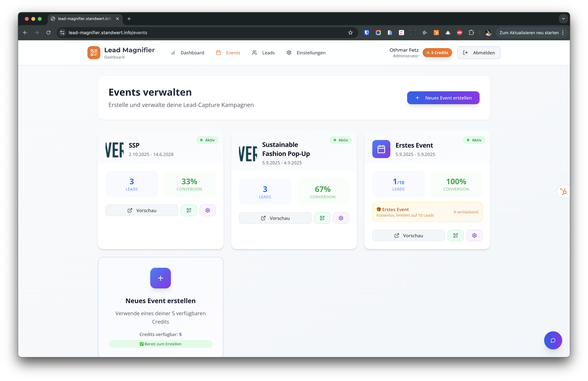Open Einstellungen from the top navigation
This screenshot has height=381, width=588.
(311, 53)
